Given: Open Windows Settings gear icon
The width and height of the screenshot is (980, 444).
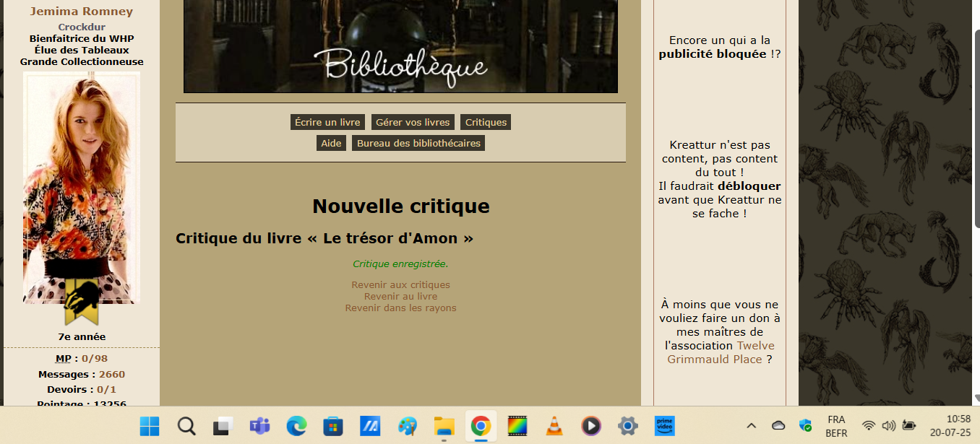Looking at the screenshot, I should [x=628, y=426].
